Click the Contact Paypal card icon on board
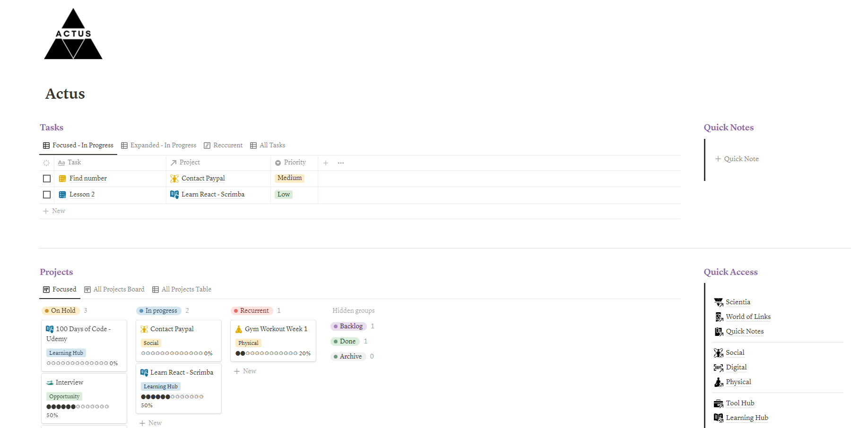 tap(144, 329)
